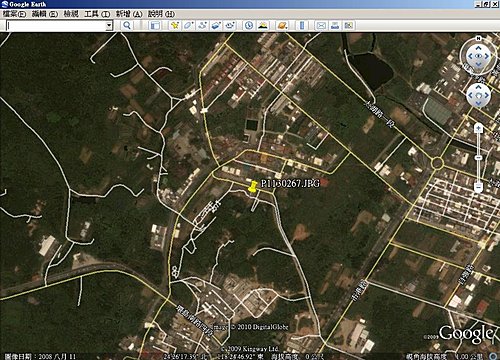Add a placemark with the yellow pushpin tool
The height and width of the screenshot is (360, 500).
point(175,25)
